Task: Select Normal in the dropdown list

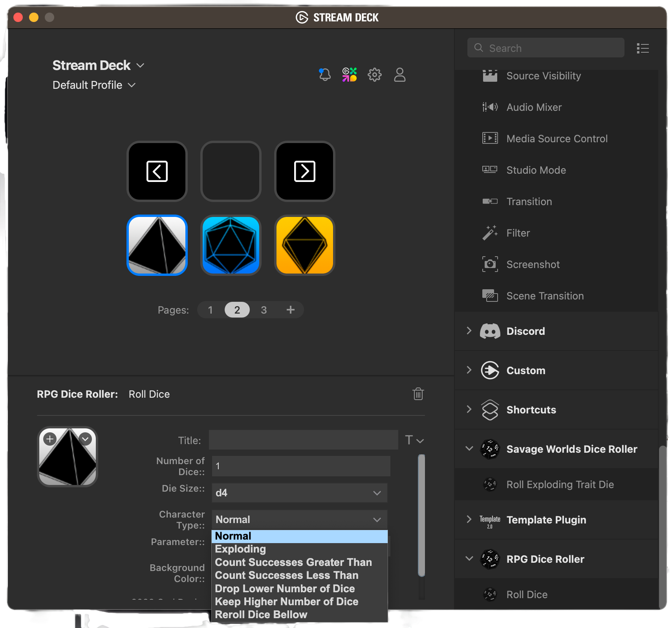Action: click(299, 536)
